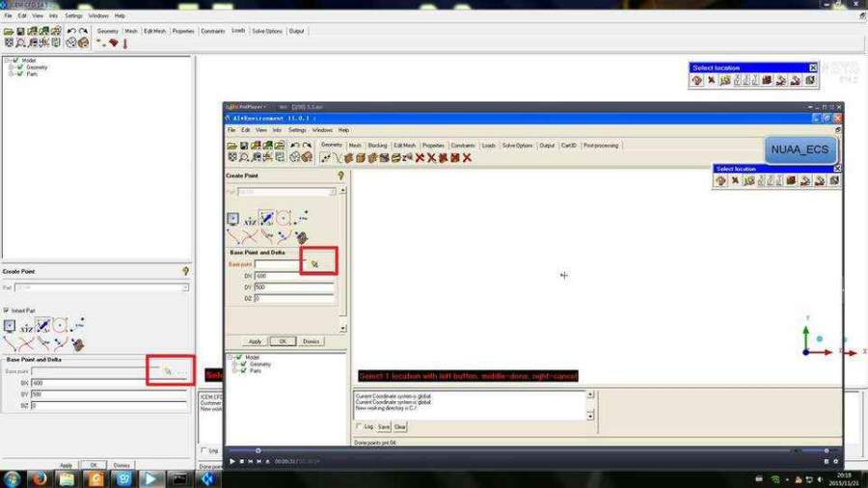Open the Settings menu in the outer menu bar
Screen dimensions: 868x488
click(x=73, y=16)
